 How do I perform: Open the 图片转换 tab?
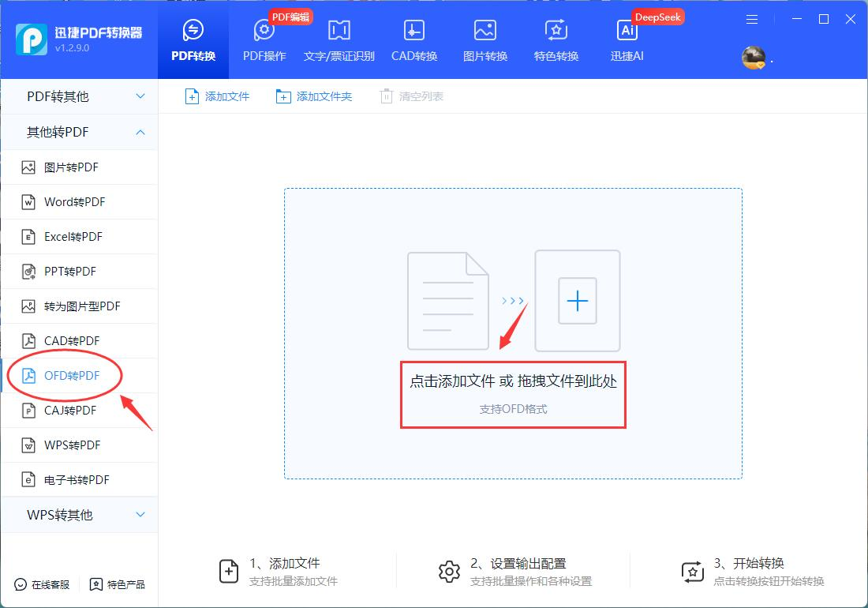485,39
